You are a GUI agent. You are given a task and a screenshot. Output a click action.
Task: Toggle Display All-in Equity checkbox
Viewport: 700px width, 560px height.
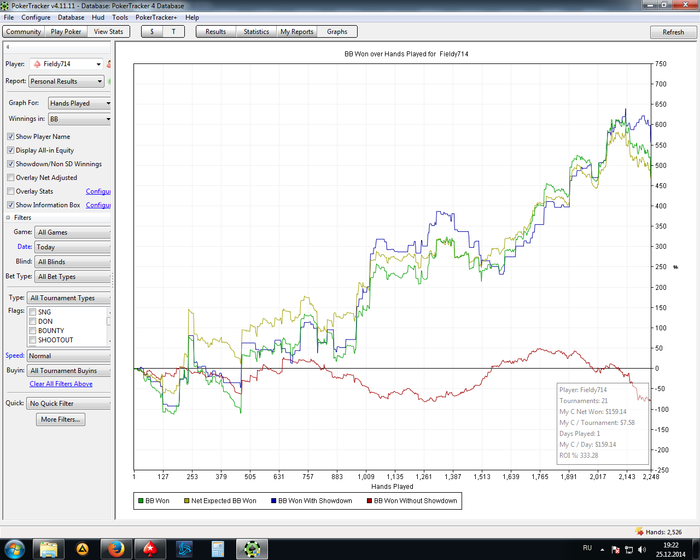coord(11,150)
